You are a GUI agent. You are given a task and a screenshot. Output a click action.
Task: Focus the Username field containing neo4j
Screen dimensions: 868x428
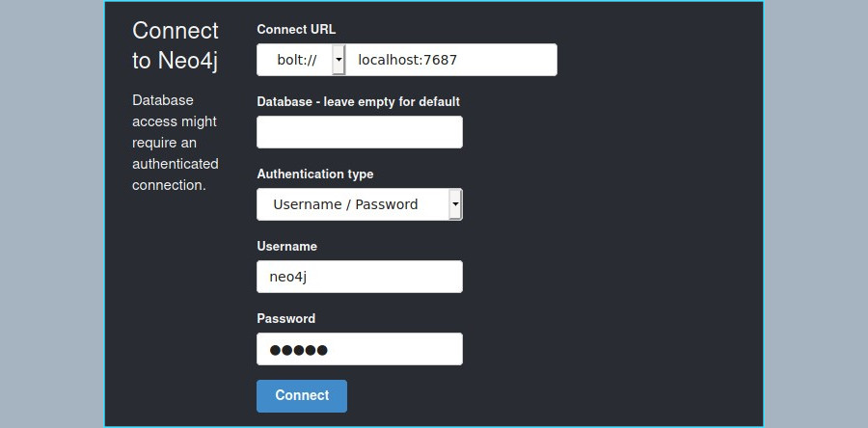360,277
